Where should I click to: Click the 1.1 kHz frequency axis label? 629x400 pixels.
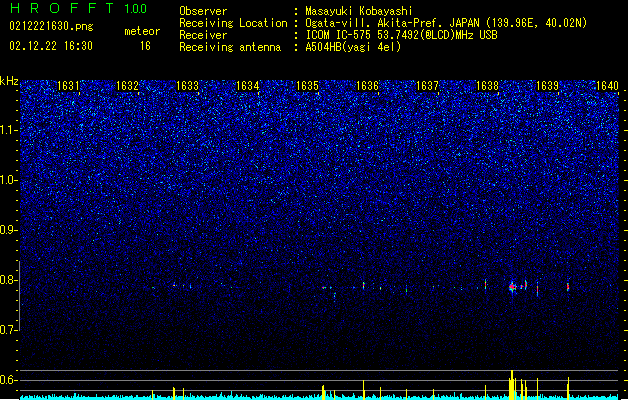click(8, 130)
